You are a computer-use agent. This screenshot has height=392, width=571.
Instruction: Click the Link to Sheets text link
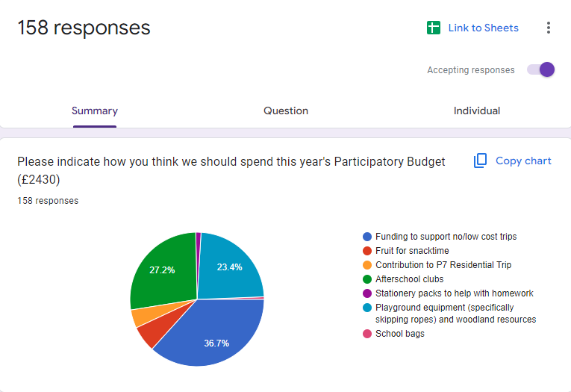click(483, 28)
